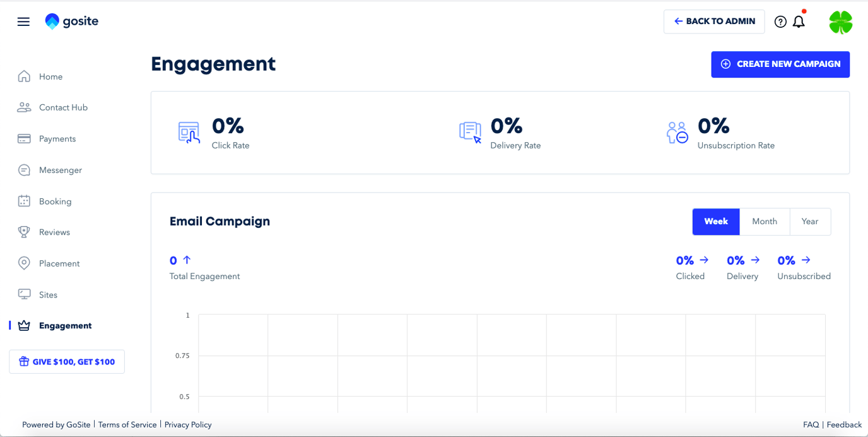Click CREATE NEW CAMPAIGN
The width and height of the screenshot is (868, 437).
click(x=780, y=64)
